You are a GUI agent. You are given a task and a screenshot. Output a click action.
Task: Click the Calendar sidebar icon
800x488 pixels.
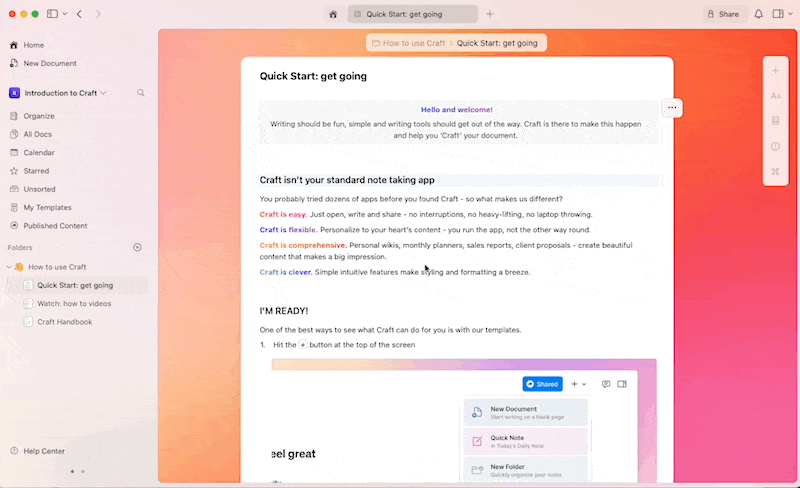(14, 153)
